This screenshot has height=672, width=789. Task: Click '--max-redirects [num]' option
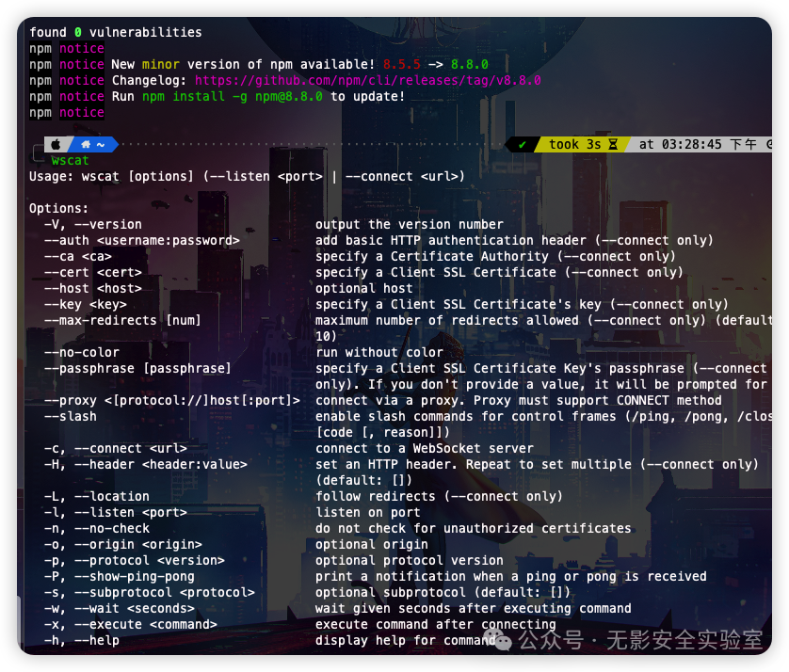122,320
